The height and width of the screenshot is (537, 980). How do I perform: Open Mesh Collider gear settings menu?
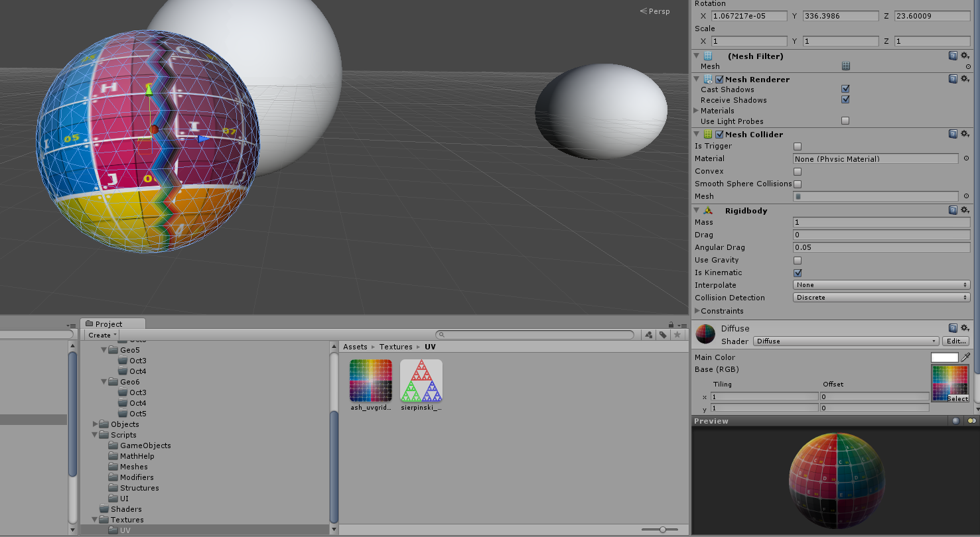pos(965,134)
